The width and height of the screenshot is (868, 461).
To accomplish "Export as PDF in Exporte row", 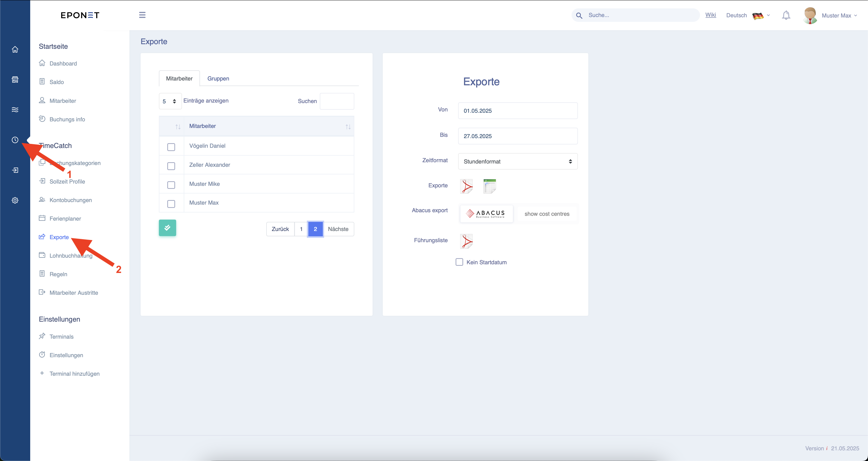I will point(467,186).
